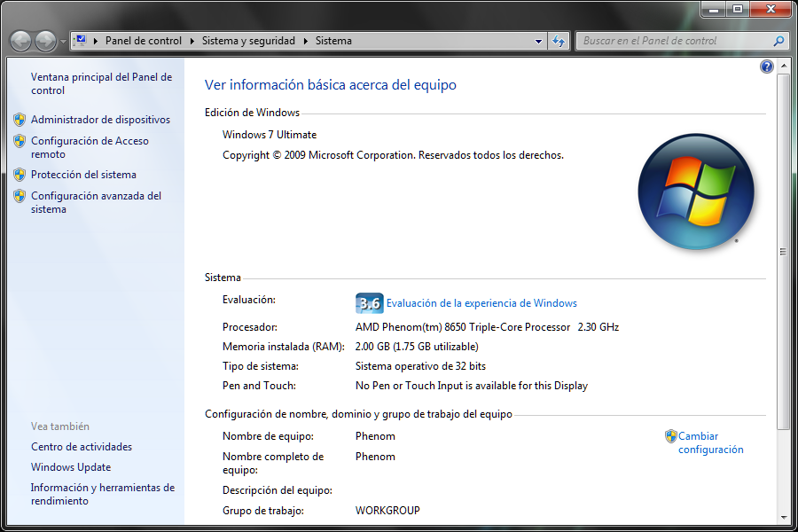Click shield icon beside Cambiar configuración
798x532 pixels.
pos(671,436)
